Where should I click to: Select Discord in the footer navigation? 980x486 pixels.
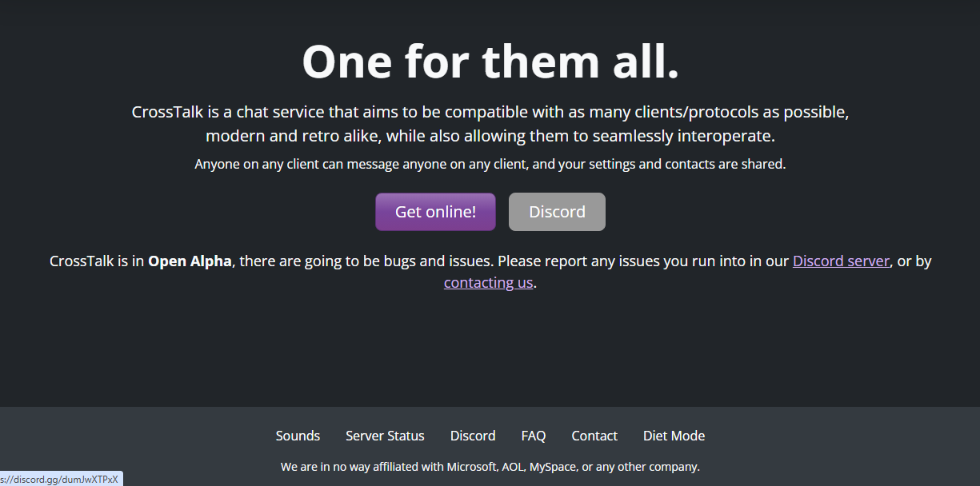point(473,436)
